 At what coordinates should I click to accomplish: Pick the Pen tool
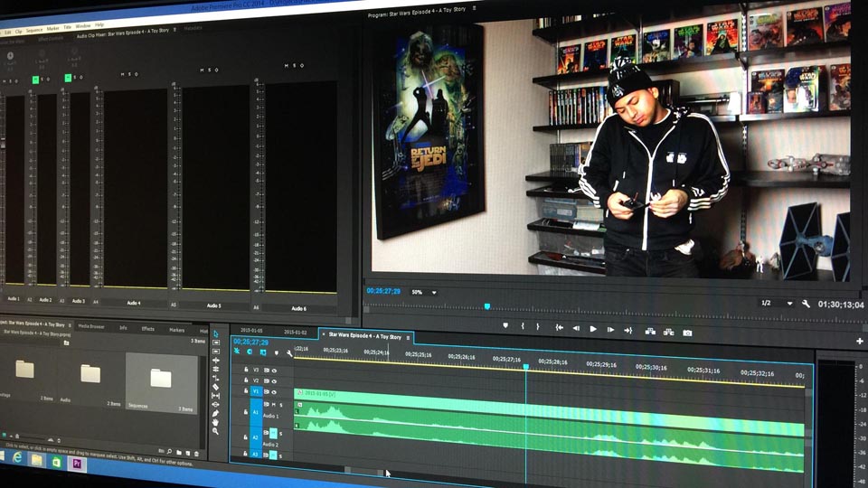click(215, 413)
